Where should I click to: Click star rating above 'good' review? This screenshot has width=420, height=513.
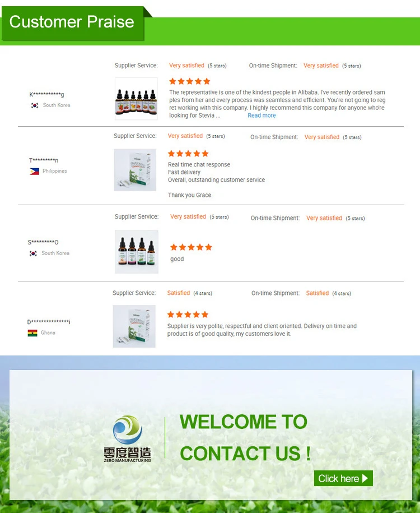pos(191,247)
